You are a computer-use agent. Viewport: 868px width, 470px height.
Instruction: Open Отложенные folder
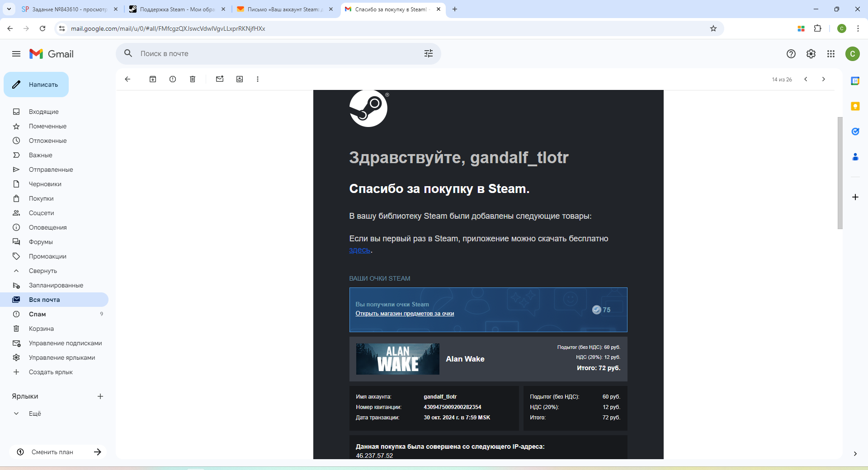[x=54, y=141]
